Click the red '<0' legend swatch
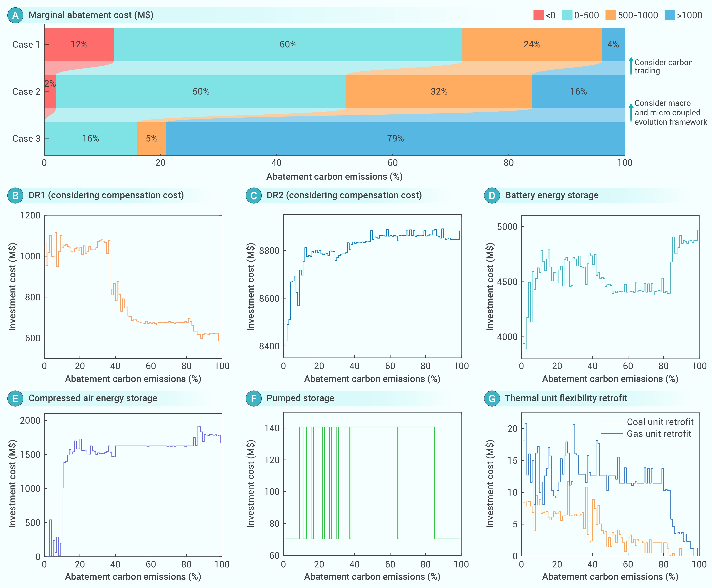The height and width of the screenshot is (588, 712). click(x=539, y=15)
